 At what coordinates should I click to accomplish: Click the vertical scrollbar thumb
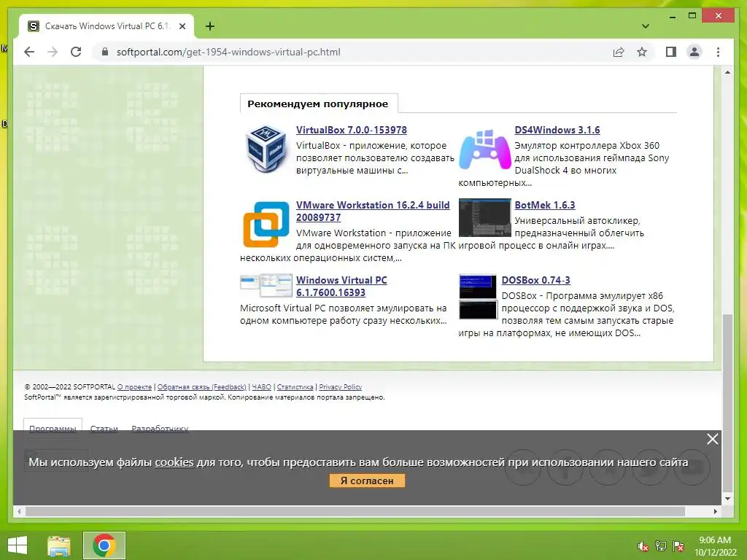point(727,403)
